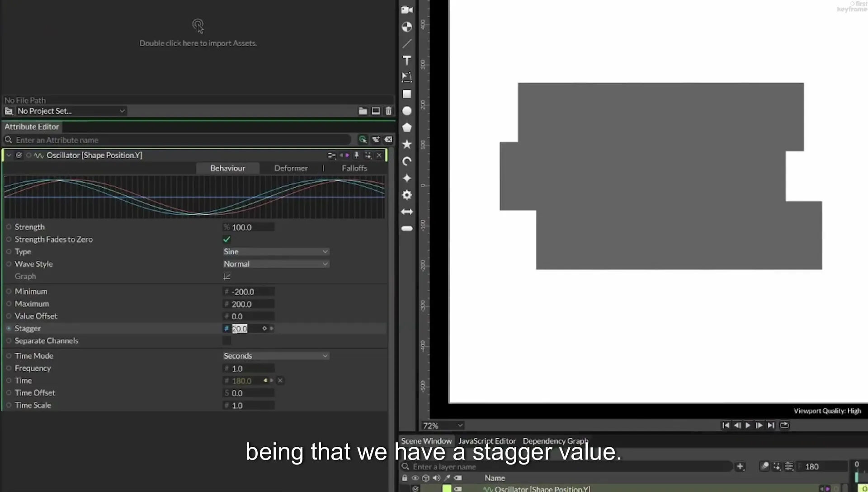The width and height of the screenshot is (868, 492).
Task: Select the Arrow shape tool
Action: (407, 212)
